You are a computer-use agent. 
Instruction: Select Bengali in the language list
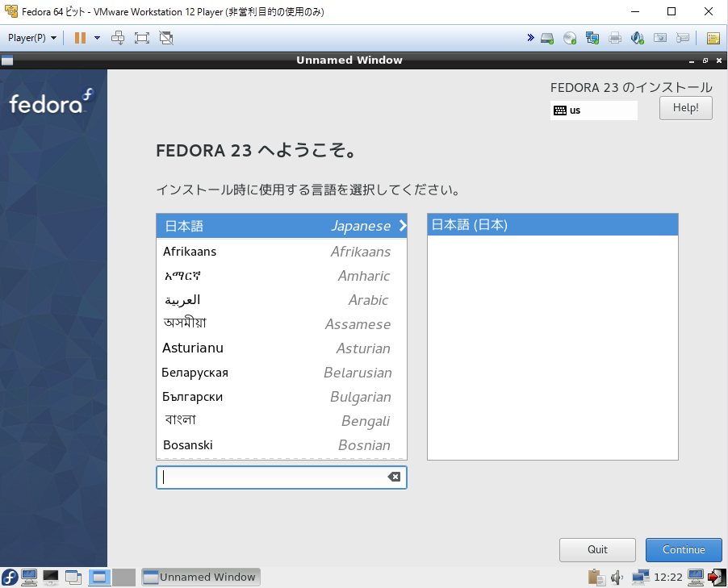[x=282, y=421]
